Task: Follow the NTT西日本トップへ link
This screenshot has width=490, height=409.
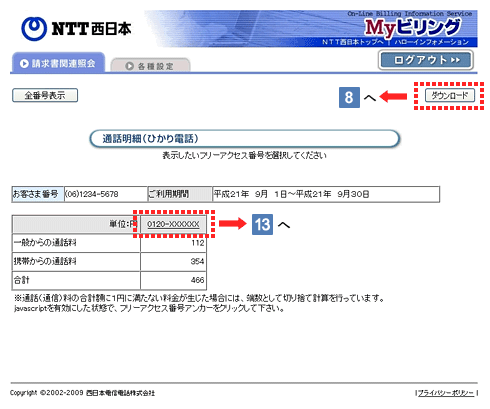Action: pyautogui.click(x=353, y=42)
